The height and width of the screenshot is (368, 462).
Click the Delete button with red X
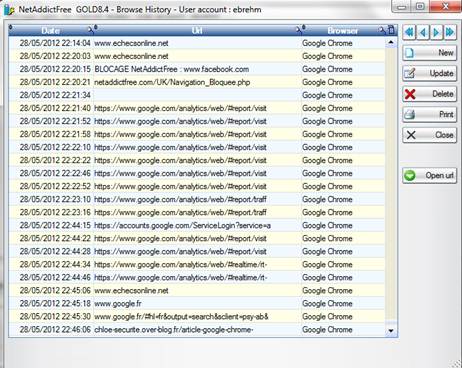pyautogui.click(x=429, y=94)
